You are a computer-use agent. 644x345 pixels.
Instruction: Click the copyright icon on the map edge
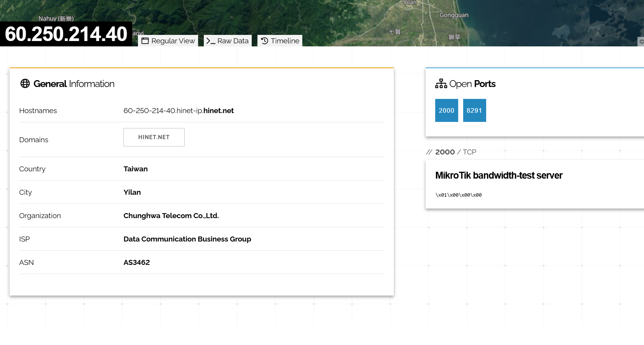[x=641, y=41]
